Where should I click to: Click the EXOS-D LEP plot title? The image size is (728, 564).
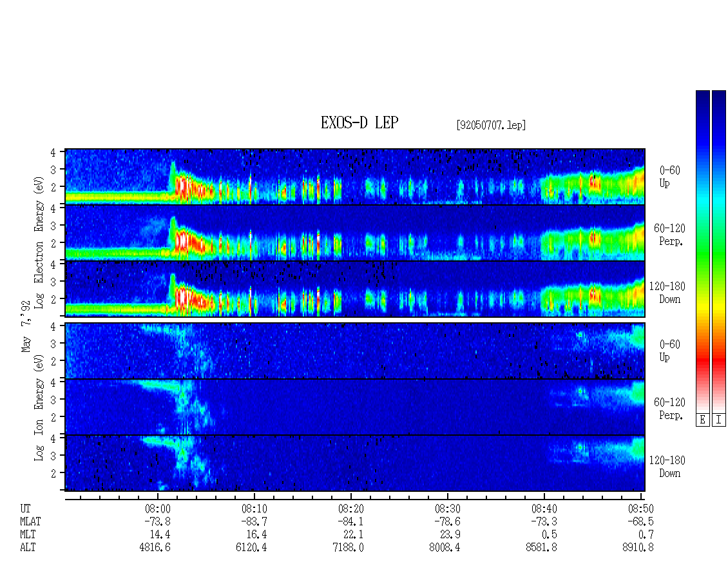pos(359,122)
